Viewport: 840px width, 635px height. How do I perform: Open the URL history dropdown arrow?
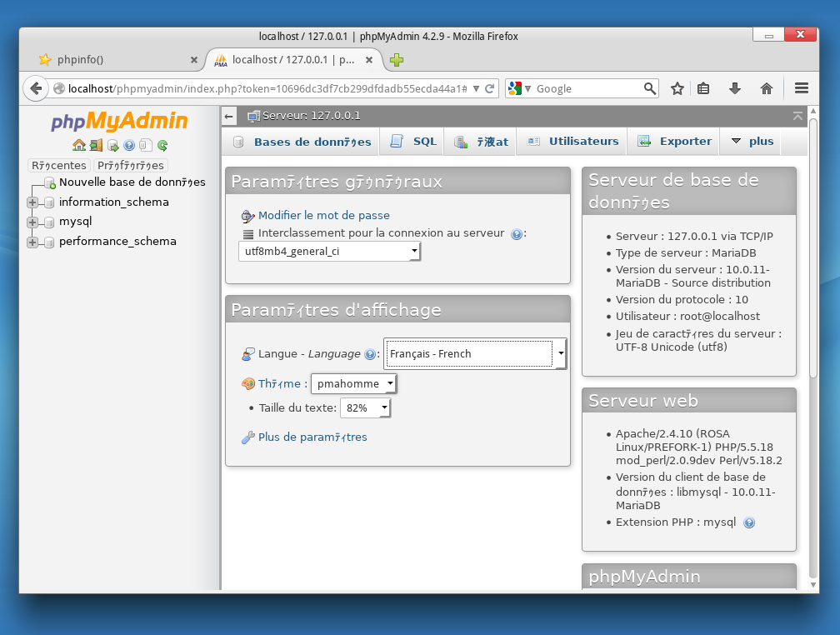click(476, 89)
